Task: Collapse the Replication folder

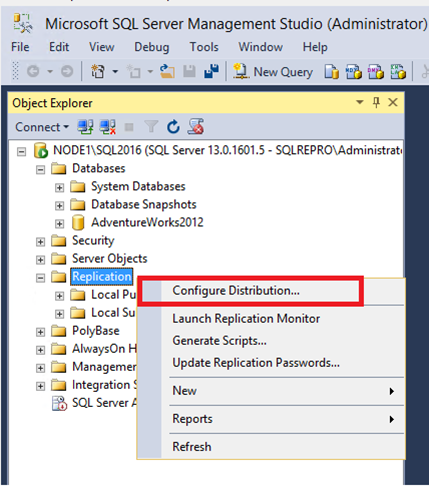Action: tap(40, 278)
